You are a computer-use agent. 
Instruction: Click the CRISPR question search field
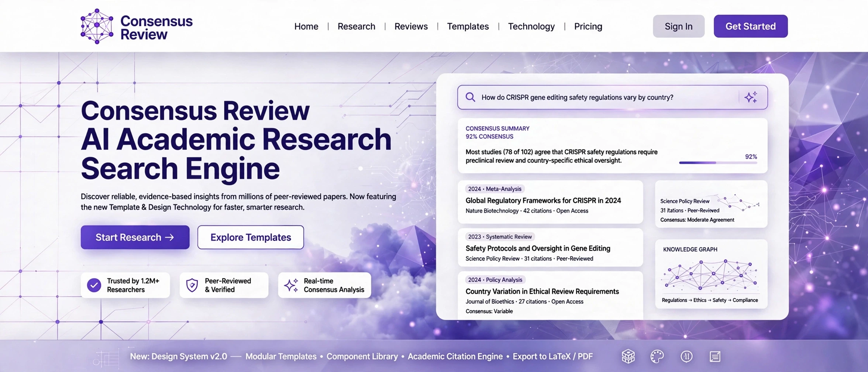[613, 97]
